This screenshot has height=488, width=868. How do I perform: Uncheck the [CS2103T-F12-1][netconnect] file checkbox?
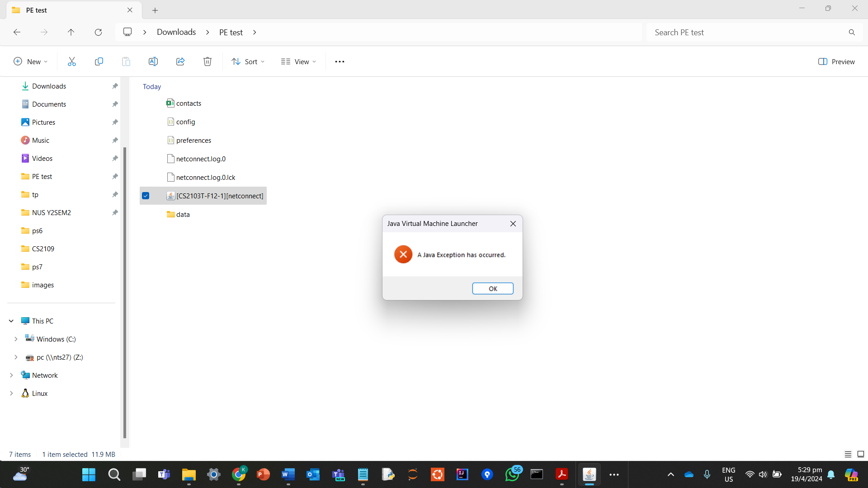[146, 196]
